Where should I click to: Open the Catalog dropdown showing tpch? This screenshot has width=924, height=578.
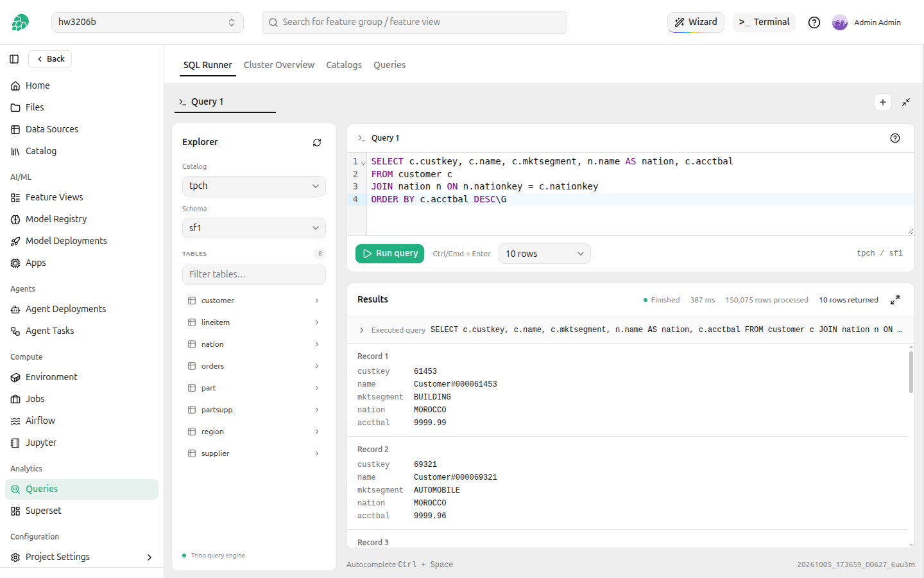tap(253, 186)
